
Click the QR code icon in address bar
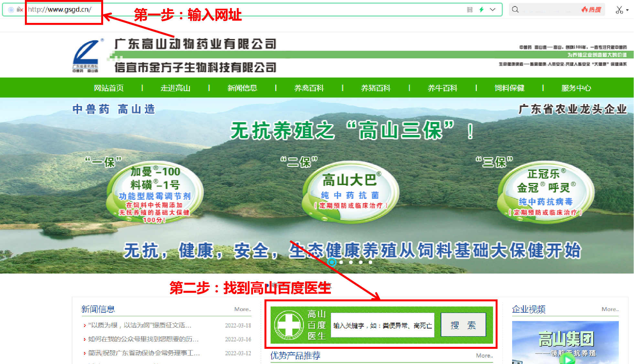(470, 10)
